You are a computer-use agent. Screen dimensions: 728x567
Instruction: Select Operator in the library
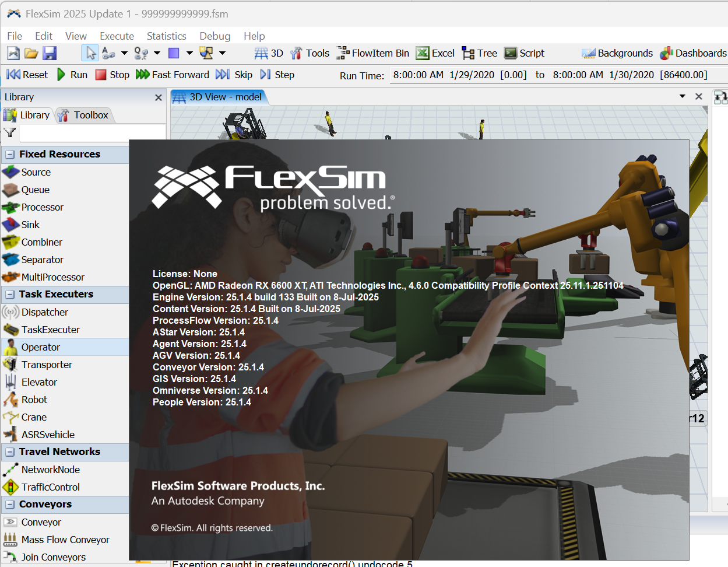tap(64, 347)
